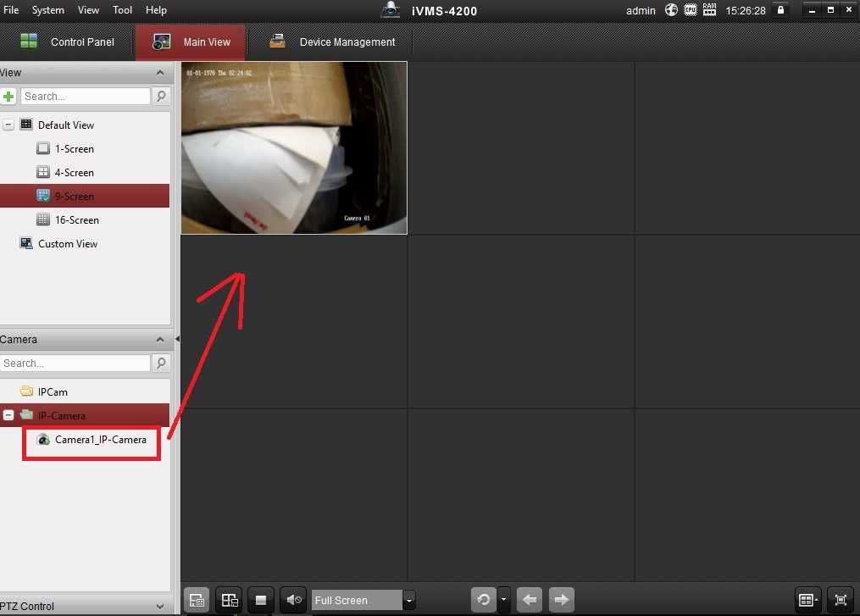Go to the next page arrow
The height and width of the screenshot is (616, 860).
561,600
